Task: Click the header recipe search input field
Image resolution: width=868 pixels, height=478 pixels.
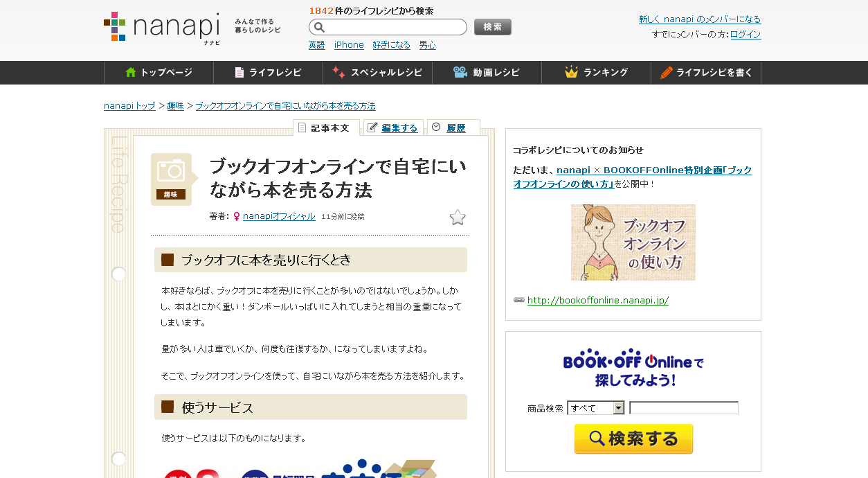Action: 388,27
